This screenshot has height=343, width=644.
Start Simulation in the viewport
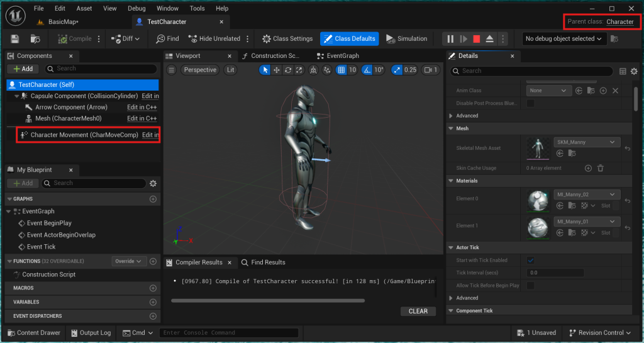pos(407,38)
